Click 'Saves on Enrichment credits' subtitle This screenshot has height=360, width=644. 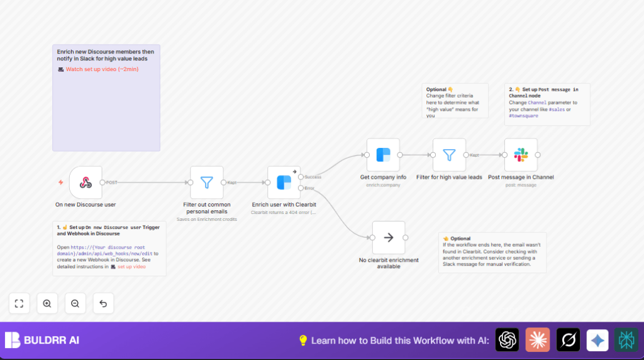(206, 220)
